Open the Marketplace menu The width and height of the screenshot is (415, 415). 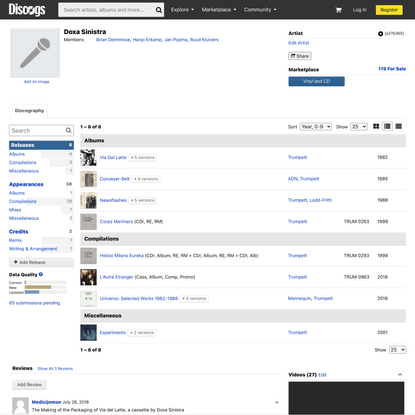coord(219,10)
